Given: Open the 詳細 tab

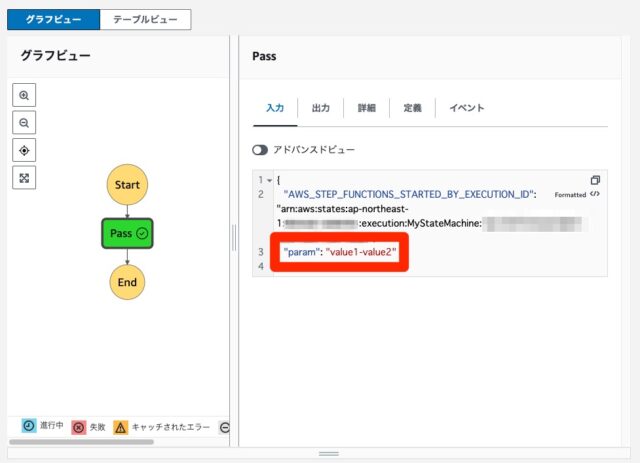Looking at the screenshot, I should tap(367, 108).
